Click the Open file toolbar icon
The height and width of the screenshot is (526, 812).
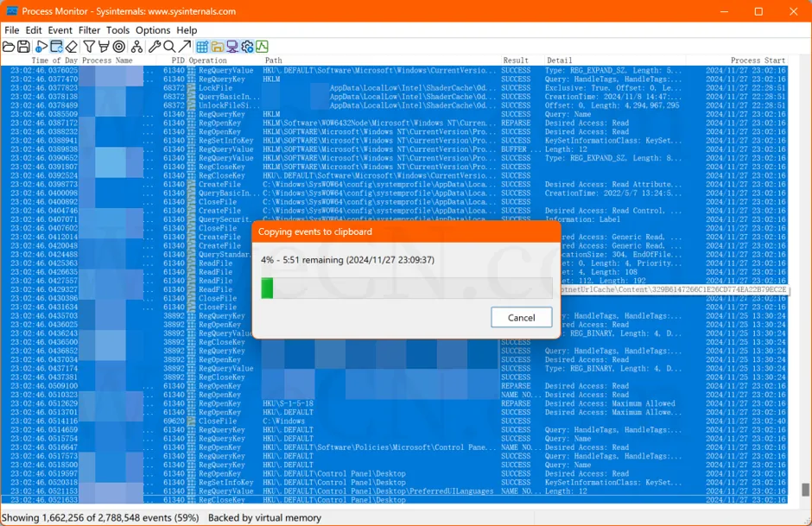(9, 47)
